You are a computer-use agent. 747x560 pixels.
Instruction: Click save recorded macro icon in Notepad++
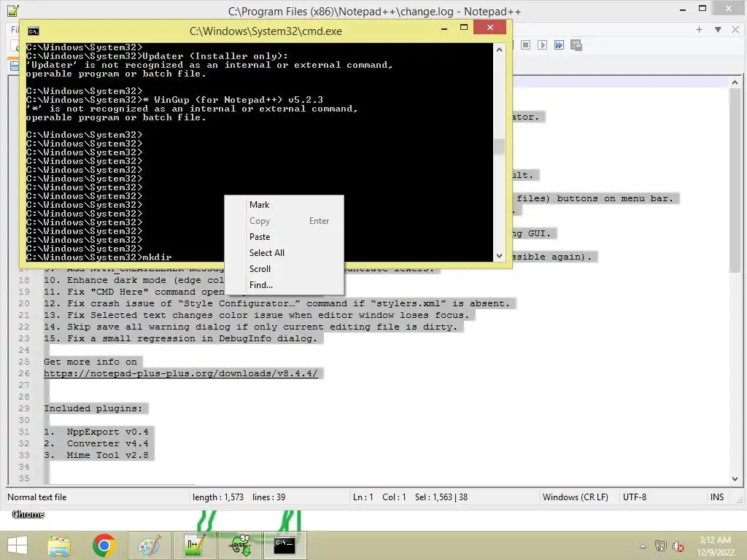click(576, 44)
